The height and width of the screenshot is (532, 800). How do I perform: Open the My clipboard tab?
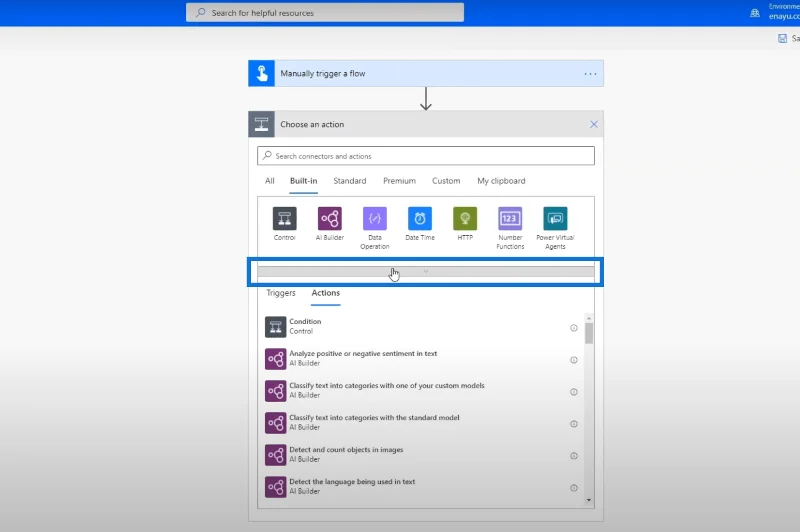(x=501, y=181)
